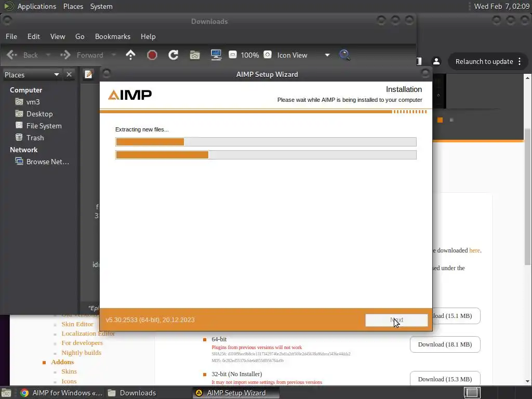This screenshot has width=532, height=399.
Task: Go up one folder with the up arrow
Action: 130,55
